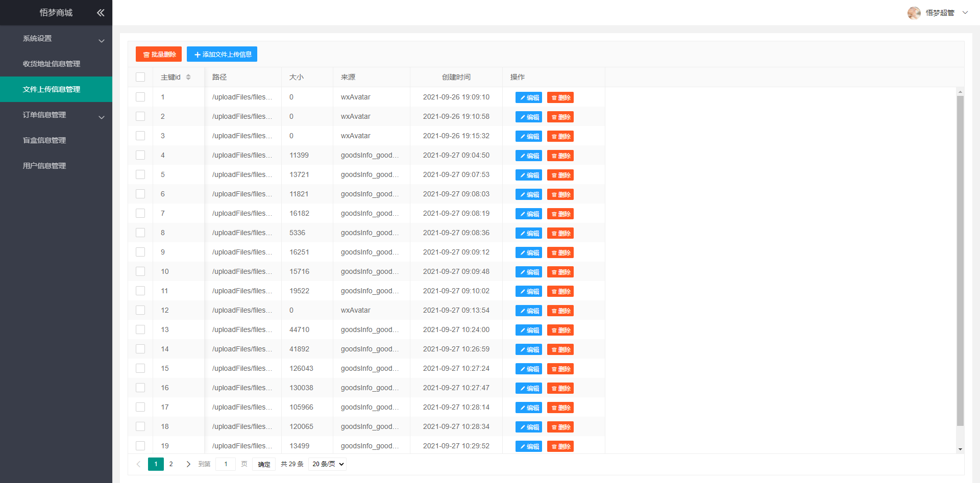Screen dimensions: 980x483
Task: Click the size value 126043
Action: (x=301, y=368)
